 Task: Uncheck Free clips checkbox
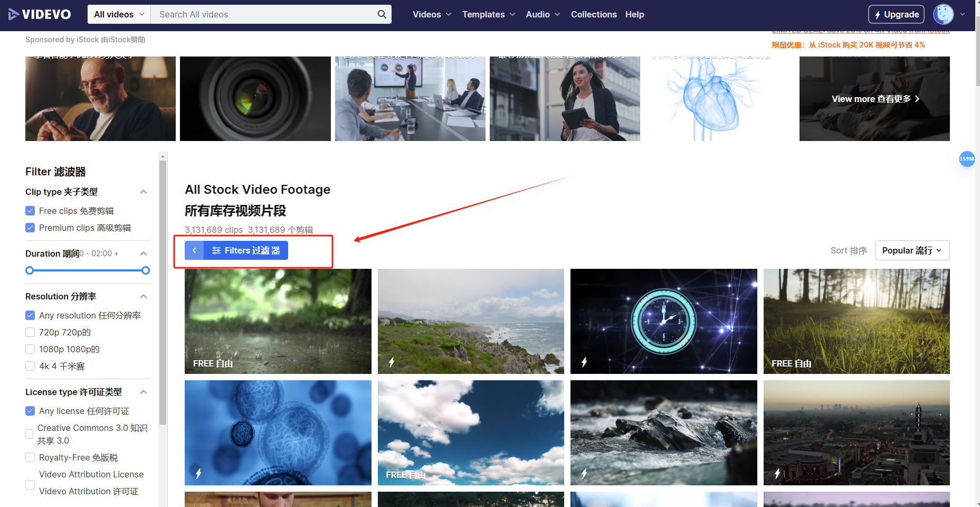(x=30, y=211)
